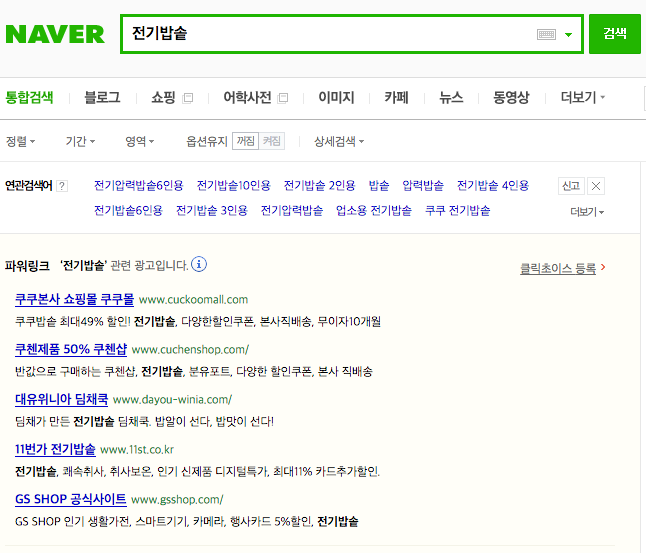Switch to the 이미지 tab
646x553 pixels.
point(336,98)
